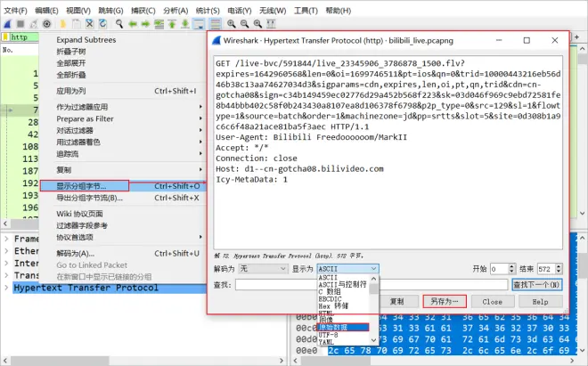Open the 编辑(E) menu
The height and width of the screenshot is (366, 588).
(x=46, y=11)
